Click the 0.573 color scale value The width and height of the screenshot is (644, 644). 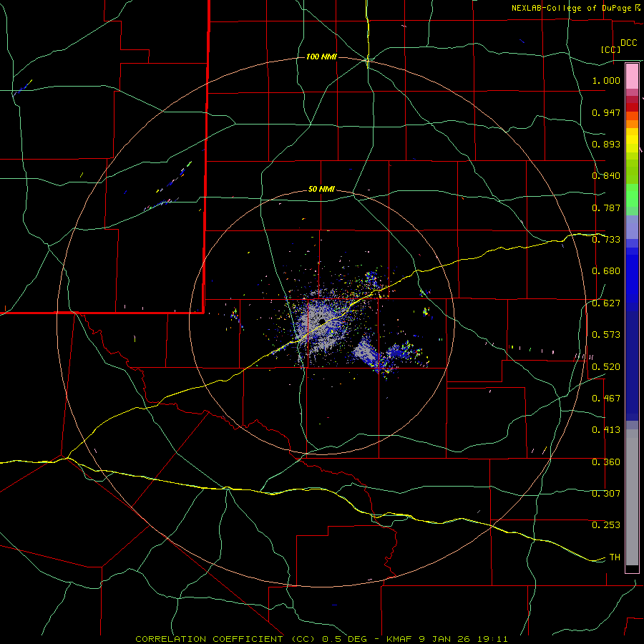tap(606, 335)
